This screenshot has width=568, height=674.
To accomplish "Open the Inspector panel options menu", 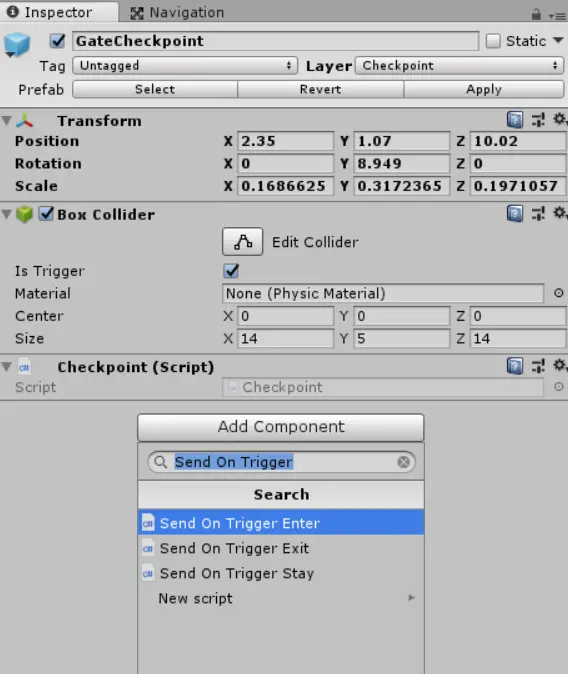I will [557, 16].
